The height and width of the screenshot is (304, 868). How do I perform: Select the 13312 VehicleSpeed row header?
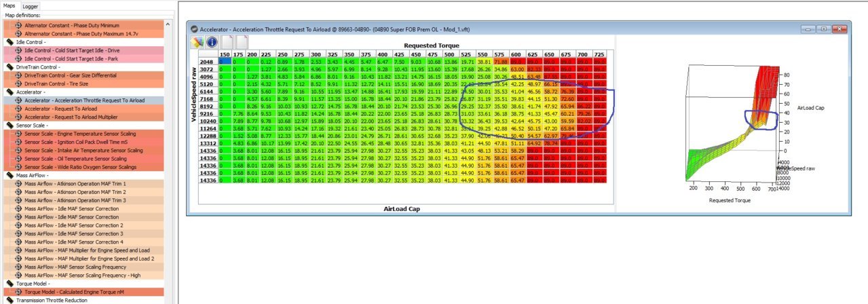point(207,143)
